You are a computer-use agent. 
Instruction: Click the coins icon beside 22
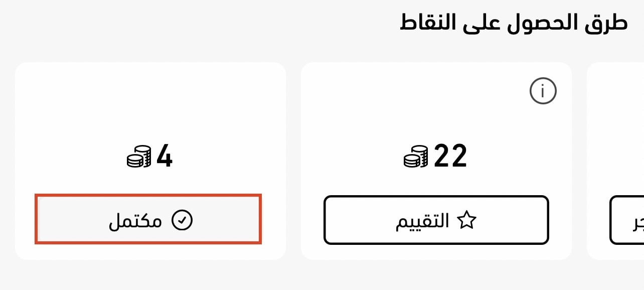click(x=416, y=156)
